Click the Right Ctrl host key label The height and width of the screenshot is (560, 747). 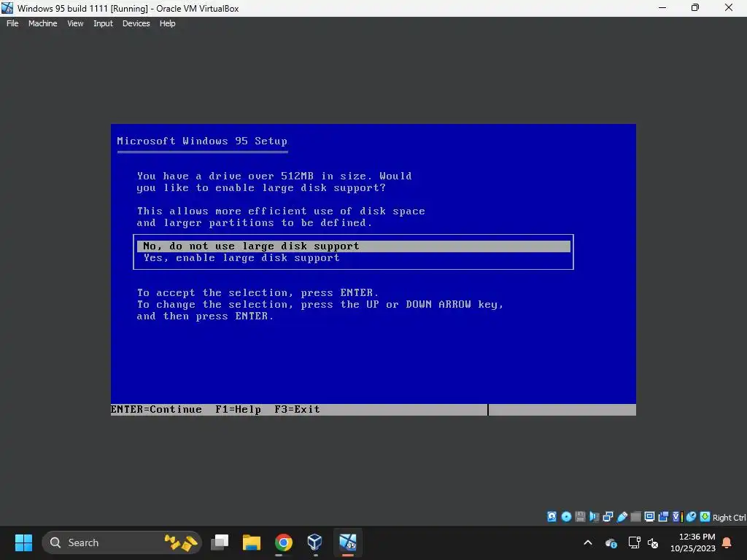[729, 518]
